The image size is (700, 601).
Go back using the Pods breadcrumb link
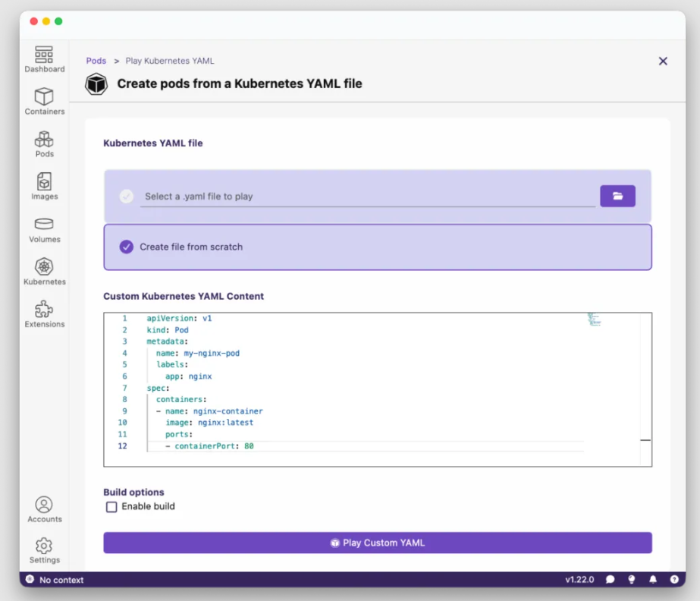[96, 61]
